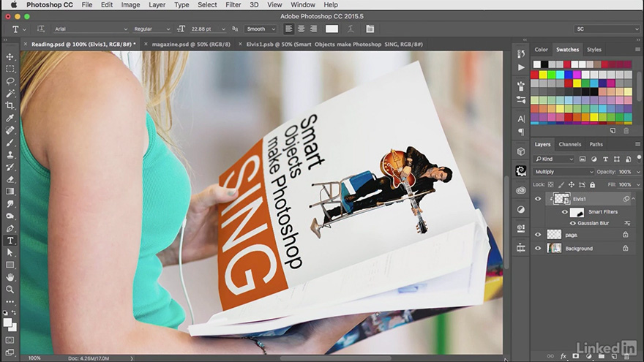Hide the Background layer
644x362 pixels.
coord(538,249)
